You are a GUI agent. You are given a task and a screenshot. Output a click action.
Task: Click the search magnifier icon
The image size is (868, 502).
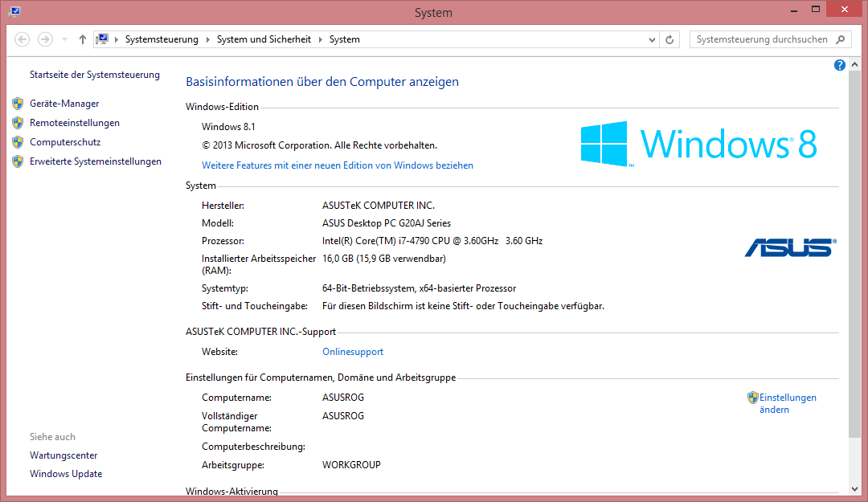pos(841,39)
